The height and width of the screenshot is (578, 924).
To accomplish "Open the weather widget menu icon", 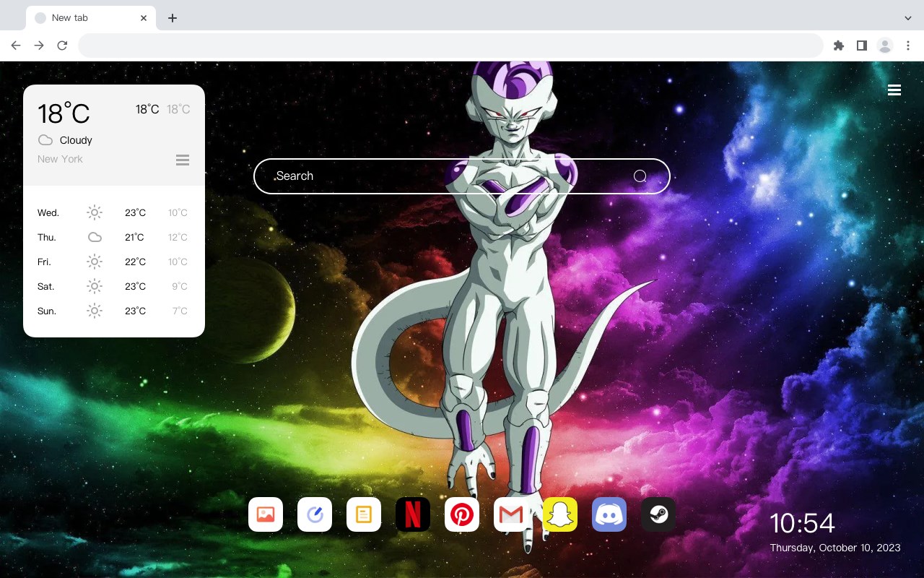I will pos(183,160).
